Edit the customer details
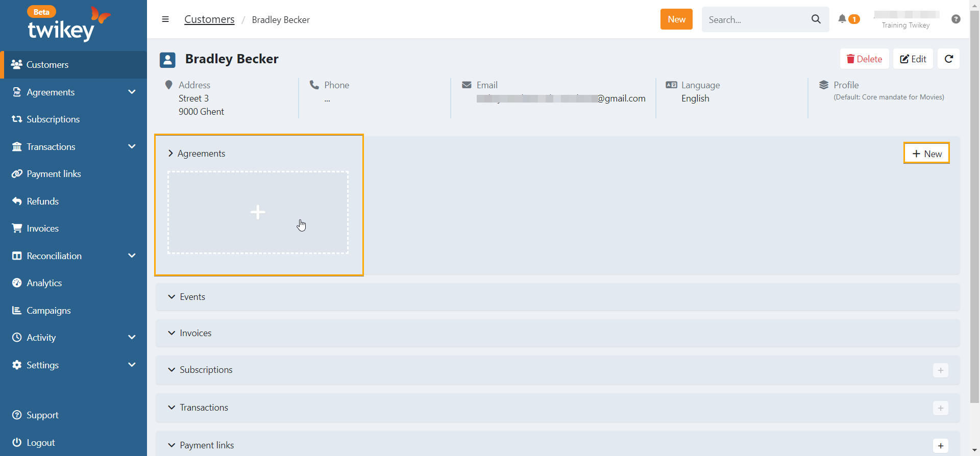The width and height of the screenshot is (980, 456). point(913,59)
